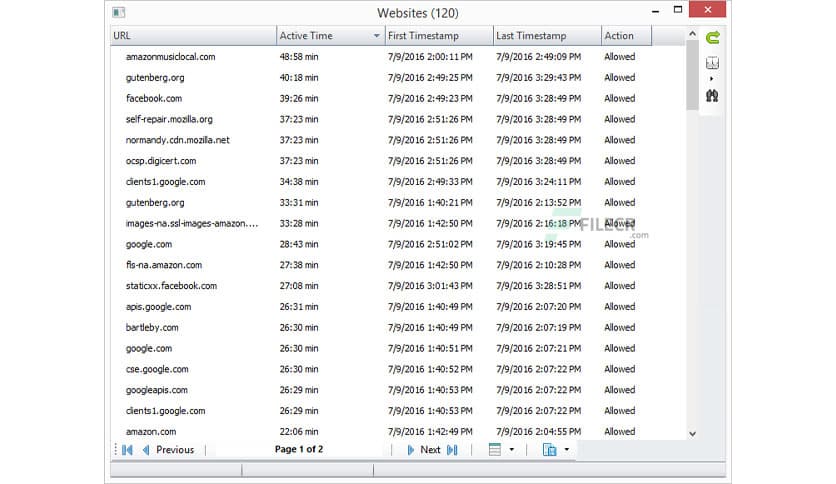Click first timestamp 7/9/2016 3:01:43 PM

tap(430, 286)
